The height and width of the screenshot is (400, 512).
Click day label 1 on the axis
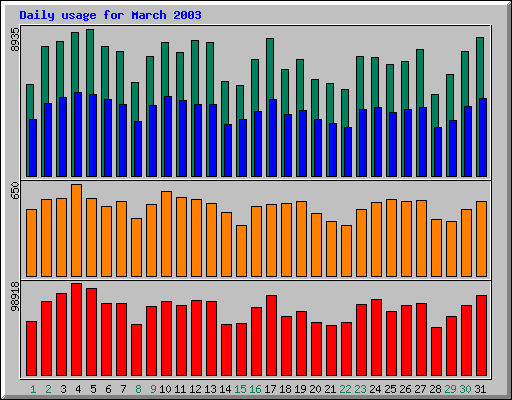click(x=33, y=389)
